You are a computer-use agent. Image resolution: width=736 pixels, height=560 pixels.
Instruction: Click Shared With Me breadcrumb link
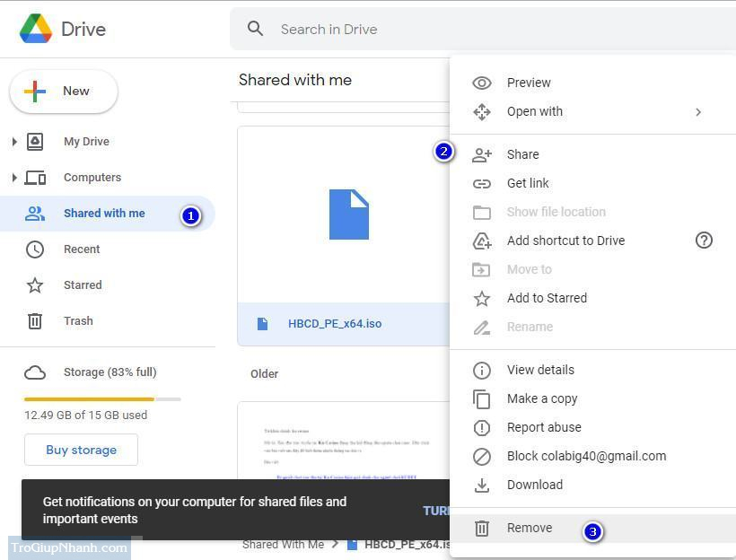click(283, 544)
